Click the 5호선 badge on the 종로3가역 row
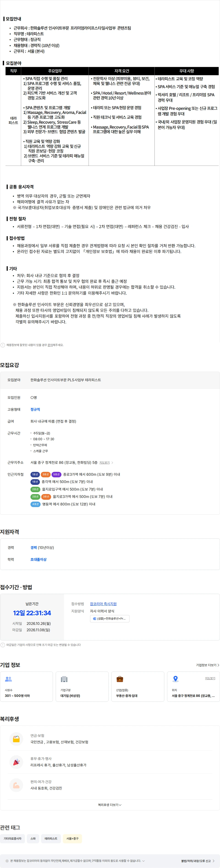 56,474
